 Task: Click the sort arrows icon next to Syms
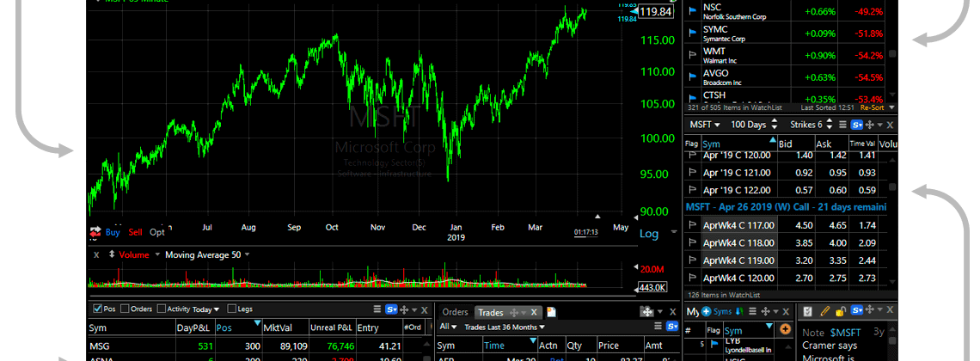(739, 311)
